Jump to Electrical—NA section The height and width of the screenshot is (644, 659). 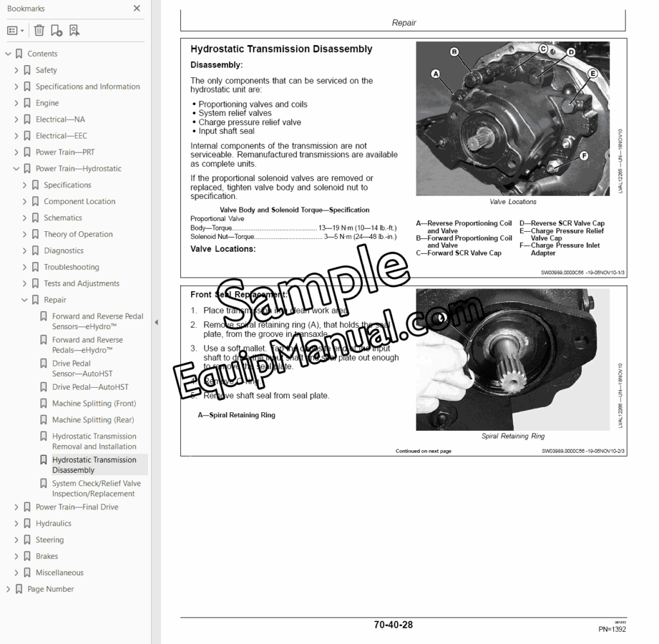pyautogui.click(x=60, y=119)
